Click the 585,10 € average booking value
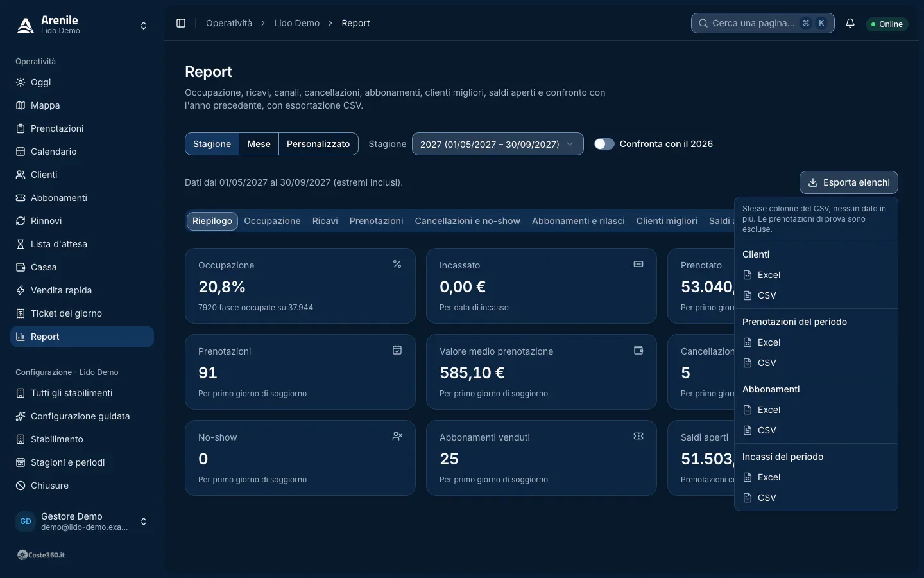 472,372
